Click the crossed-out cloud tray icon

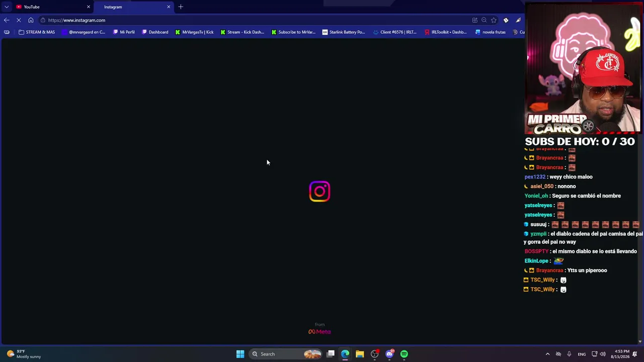[x=558, y=354]
